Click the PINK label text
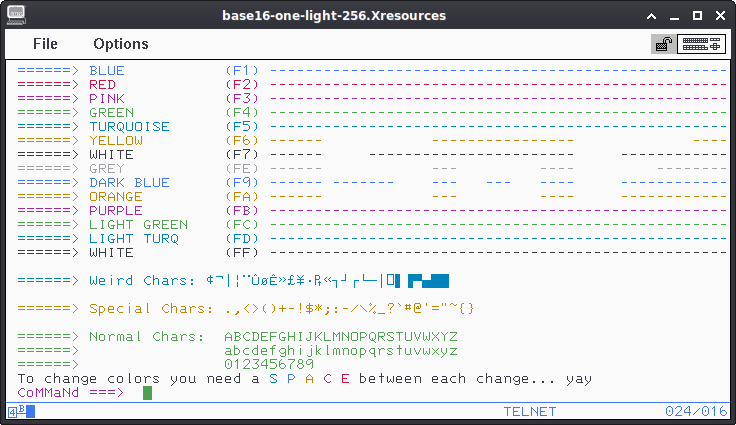The height and width of the screenshot is (425, 736). pos(107,99)
